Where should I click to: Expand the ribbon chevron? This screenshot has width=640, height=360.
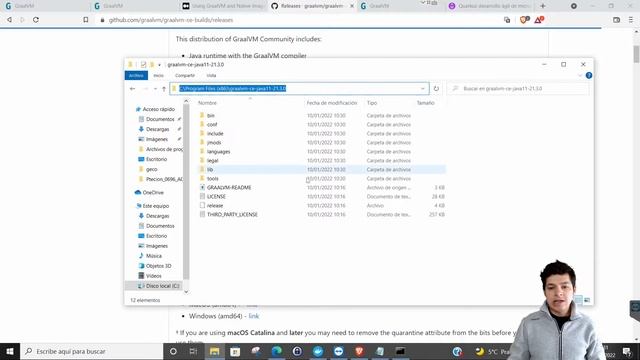click(x=580, y=76)
